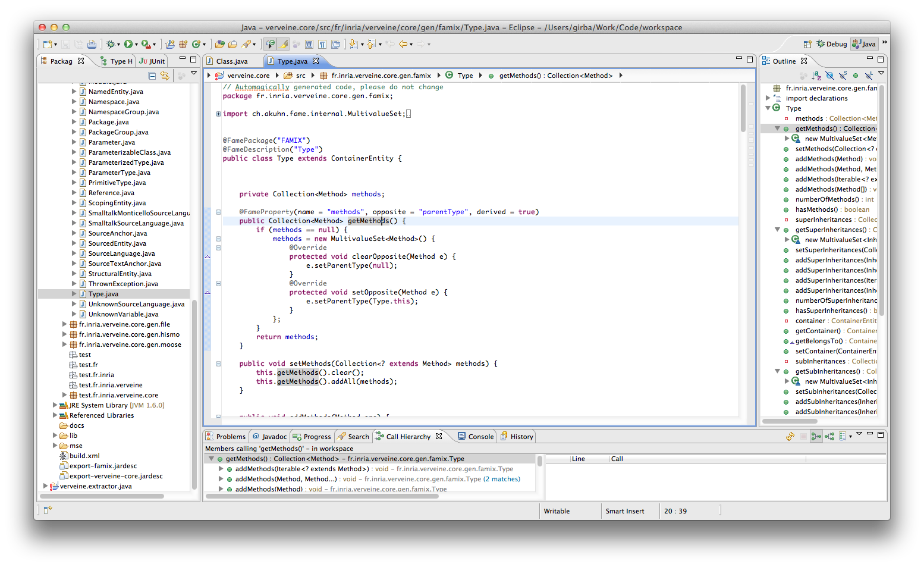The height and width of the screenshot is (567, 924).
Task: Switch to the Console tab
Action: click(476, 437)
